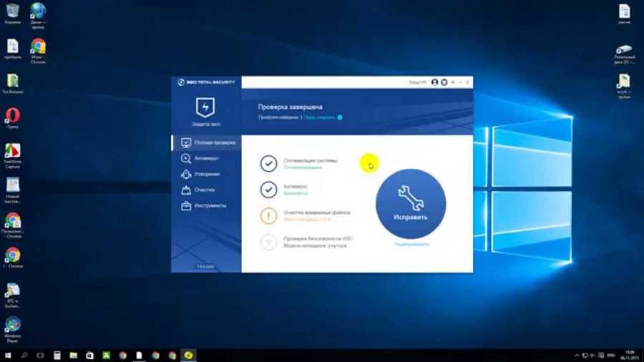644x362 pixels.
Task: Click the 360 Total Security taskbar icon
Action: (188, 356)
